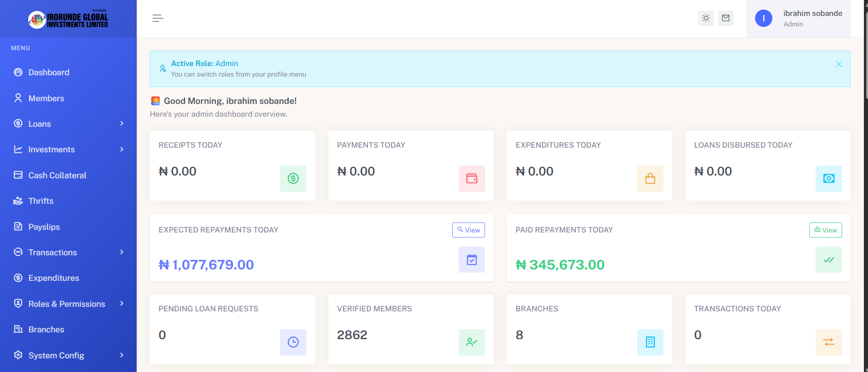868x372 pixels.
Task: View expected repayments today details
Action: (x=468, y=230)
